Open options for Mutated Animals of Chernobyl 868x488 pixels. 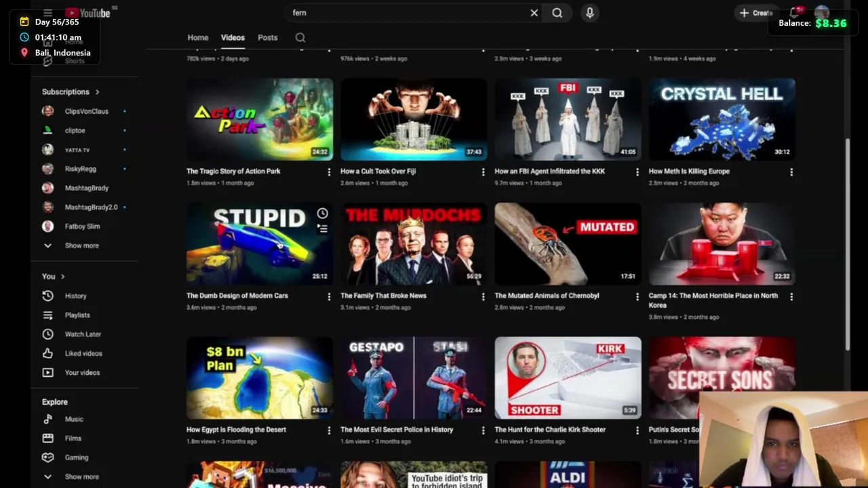coord(637,297)
